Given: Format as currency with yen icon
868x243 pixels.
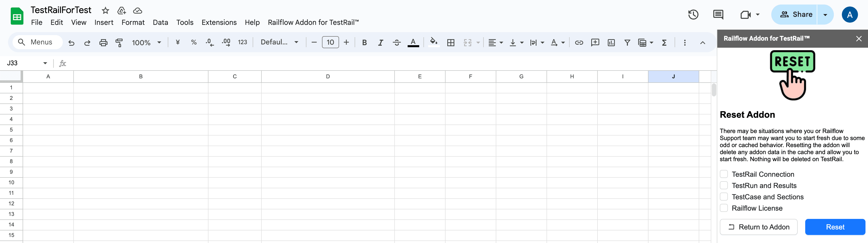Looking at the screenshot, I should click(178, 42).
